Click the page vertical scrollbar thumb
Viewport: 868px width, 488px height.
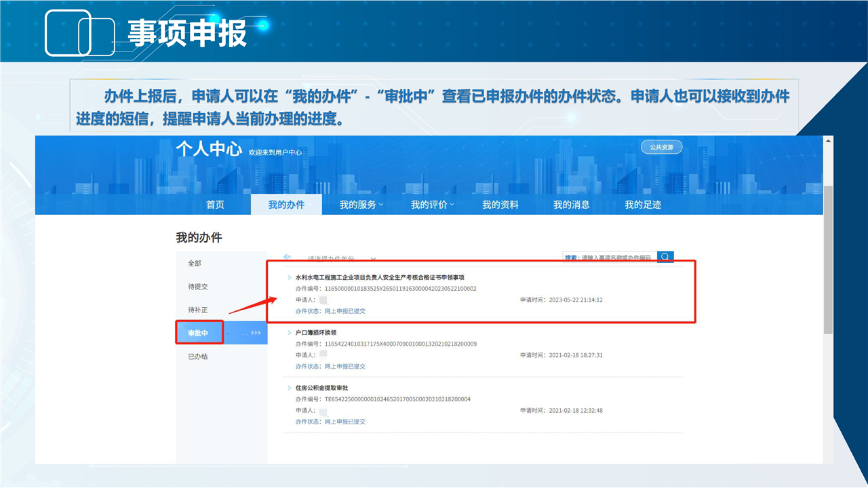click(828, 258)
